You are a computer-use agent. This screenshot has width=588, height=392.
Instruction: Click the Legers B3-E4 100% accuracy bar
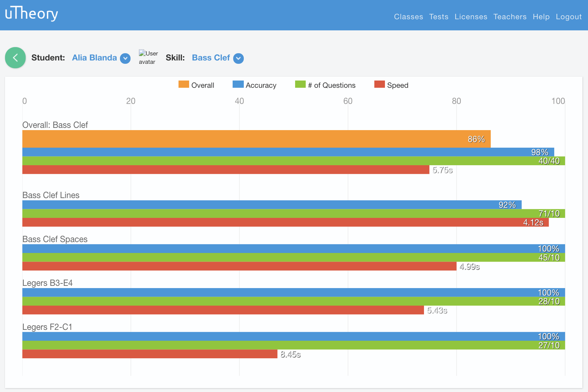[294, 293]
